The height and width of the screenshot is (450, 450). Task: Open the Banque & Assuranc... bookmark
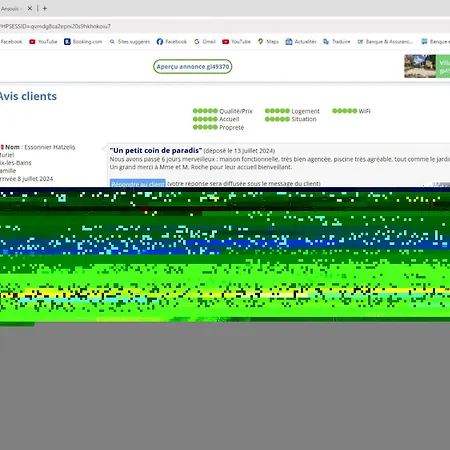click(385, 42)
